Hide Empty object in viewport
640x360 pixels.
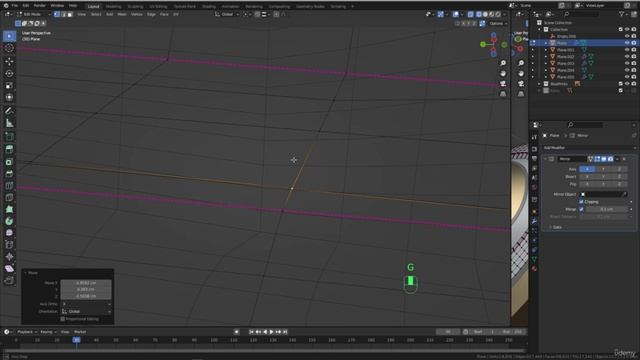[627, 36]
